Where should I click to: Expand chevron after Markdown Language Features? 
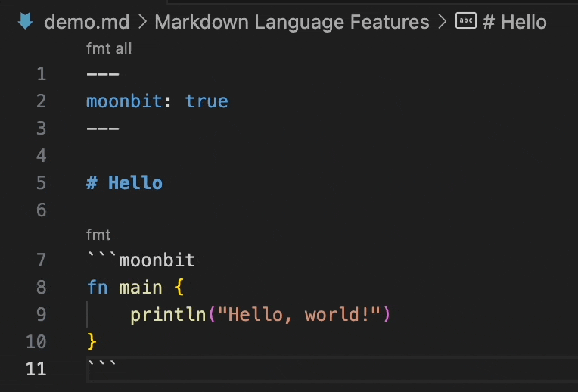coord(443,22)
